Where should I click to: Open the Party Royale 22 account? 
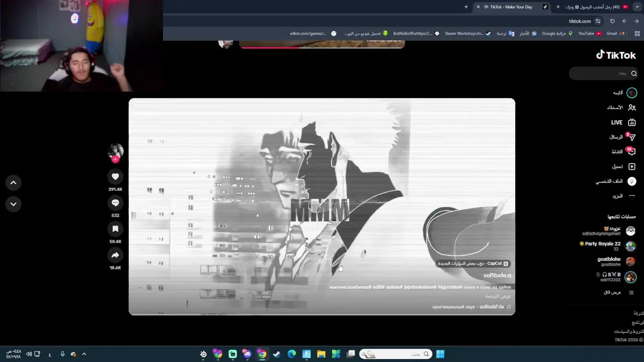point(608,246)
